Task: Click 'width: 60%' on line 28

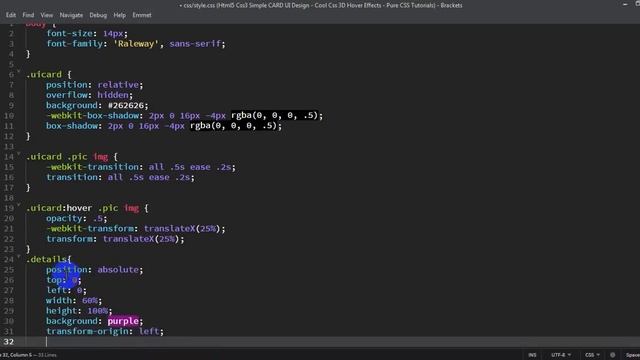Action: pyautogui.click(x=73, y=300)
